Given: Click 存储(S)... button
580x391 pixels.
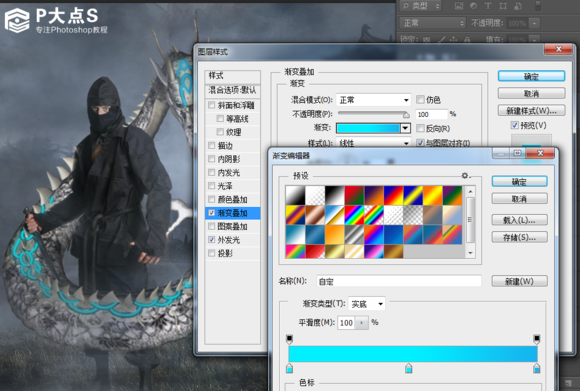Looking at the screenshot, I should coord(519,237).
